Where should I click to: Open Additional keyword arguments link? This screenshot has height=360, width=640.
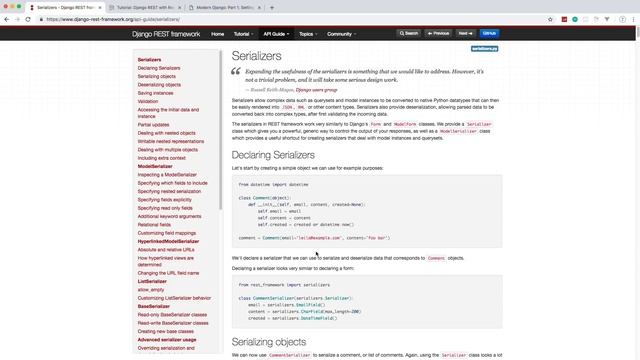(x=169, y=216)
